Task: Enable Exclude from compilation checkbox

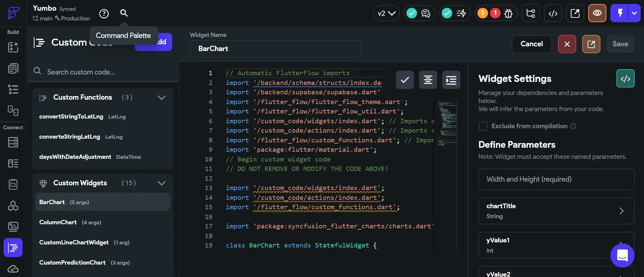Action: click(x=484, y=126)
